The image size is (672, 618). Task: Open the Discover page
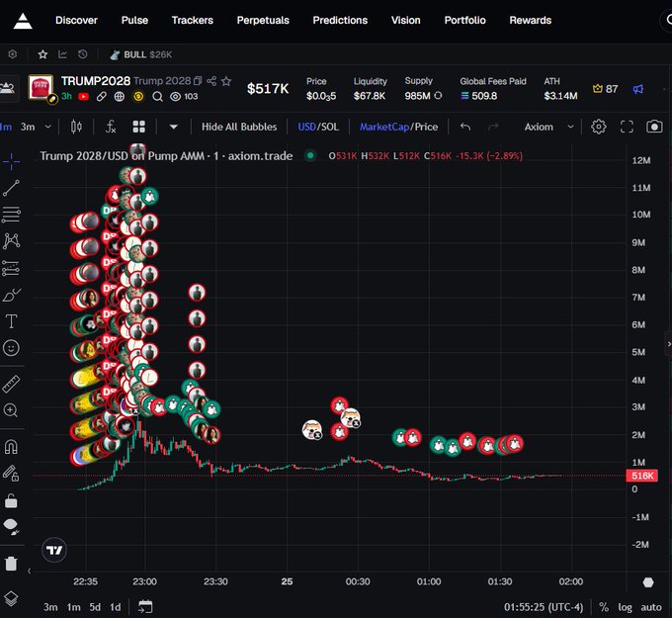coord(76,20)
